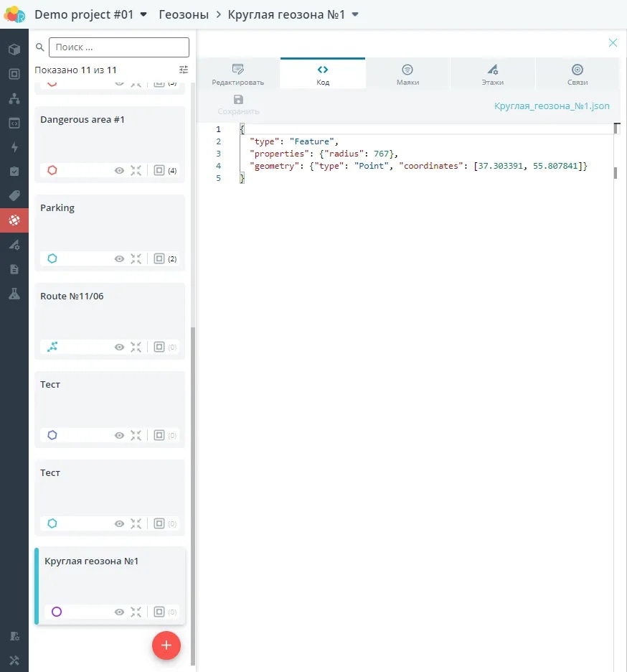
Task: Switch to the 'Маяки' tab
Action: [407, 72]
